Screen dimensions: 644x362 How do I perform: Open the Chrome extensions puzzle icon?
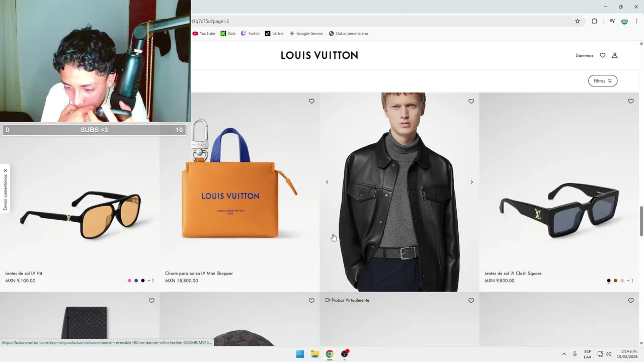[x=595, y=21]
